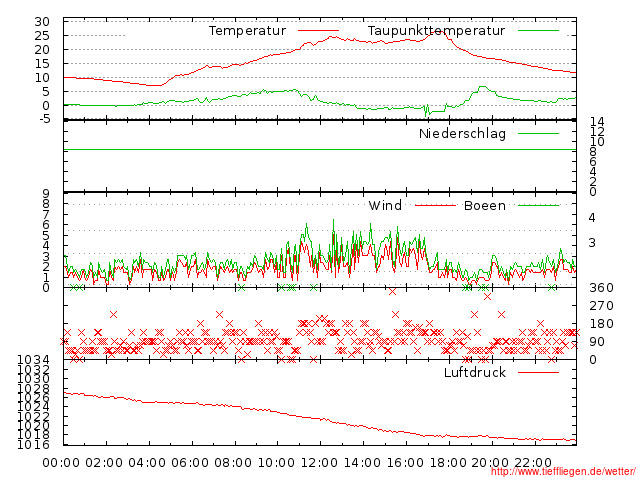Screen dimensions: 640x480
Task: Click the 1034 pressure axis label
Action: (x=33, y=360)
